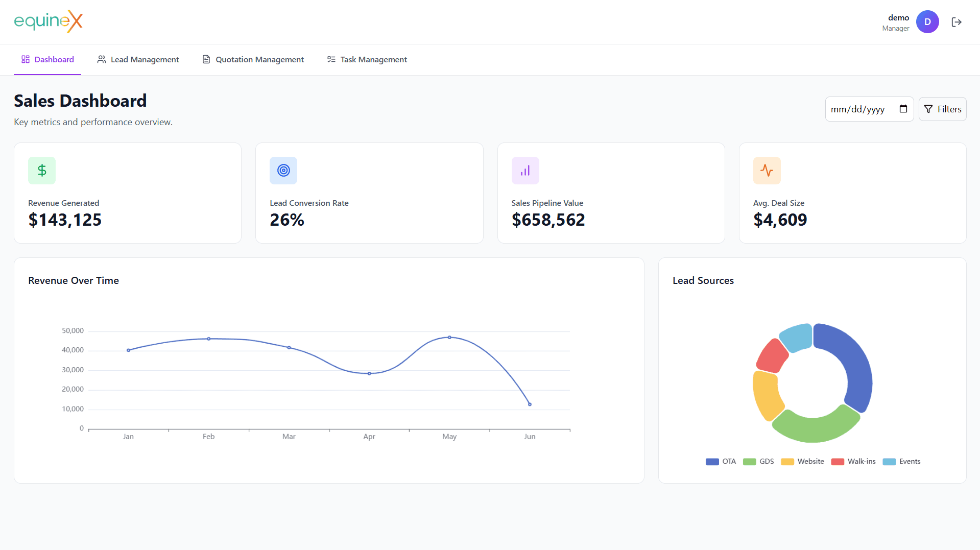Open the Filters button
The height and width of the screenshot is (550, 980).
[942, 109]
